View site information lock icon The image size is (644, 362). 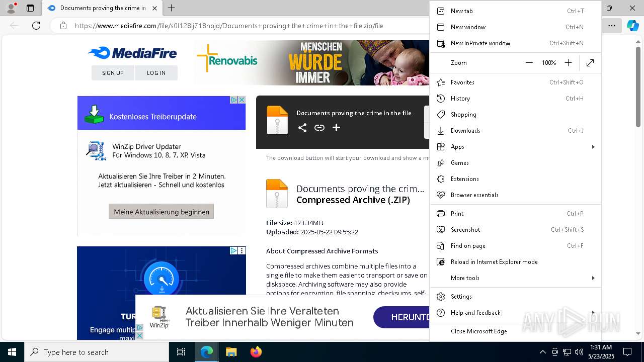[63, 26]
